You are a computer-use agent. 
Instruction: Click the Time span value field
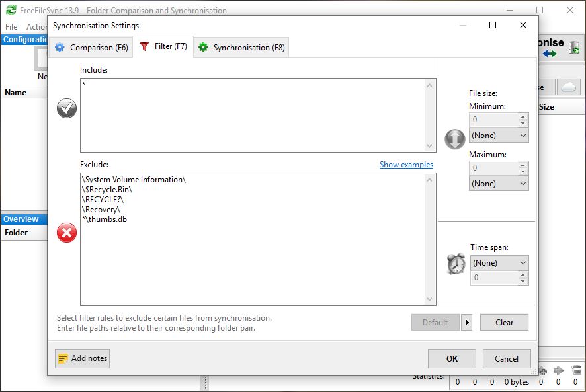point(495,278)
